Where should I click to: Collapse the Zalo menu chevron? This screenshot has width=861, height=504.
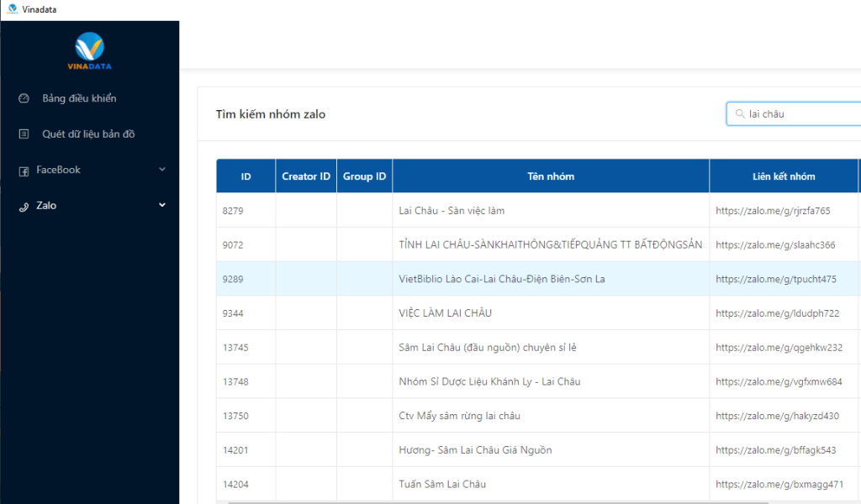pos(162,205)
